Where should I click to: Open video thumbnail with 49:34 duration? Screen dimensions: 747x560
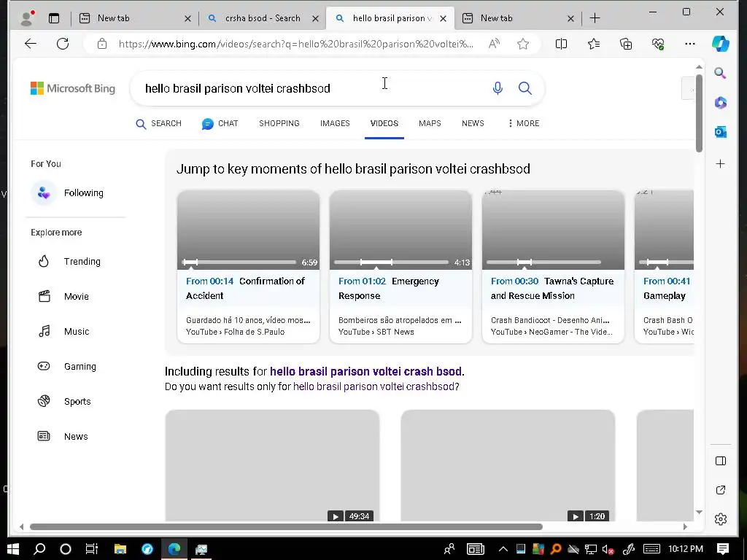pos(272,465)
